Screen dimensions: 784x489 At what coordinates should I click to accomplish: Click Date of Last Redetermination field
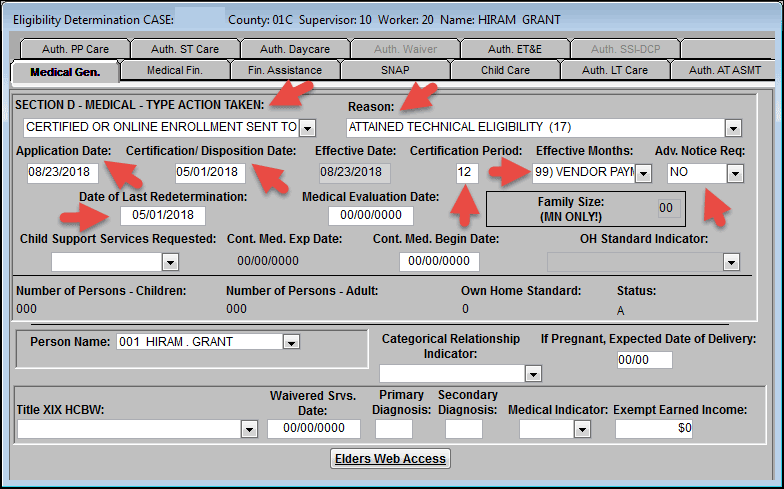162,216
